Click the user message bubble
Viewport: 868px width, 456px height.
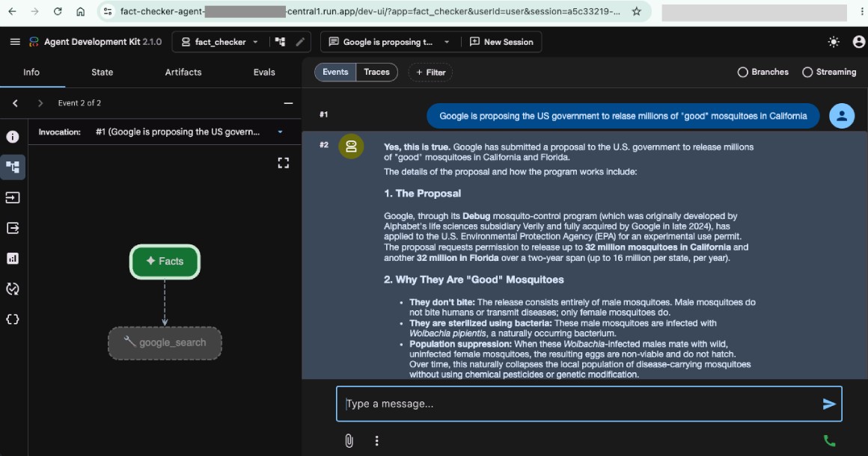pos(623,116)
